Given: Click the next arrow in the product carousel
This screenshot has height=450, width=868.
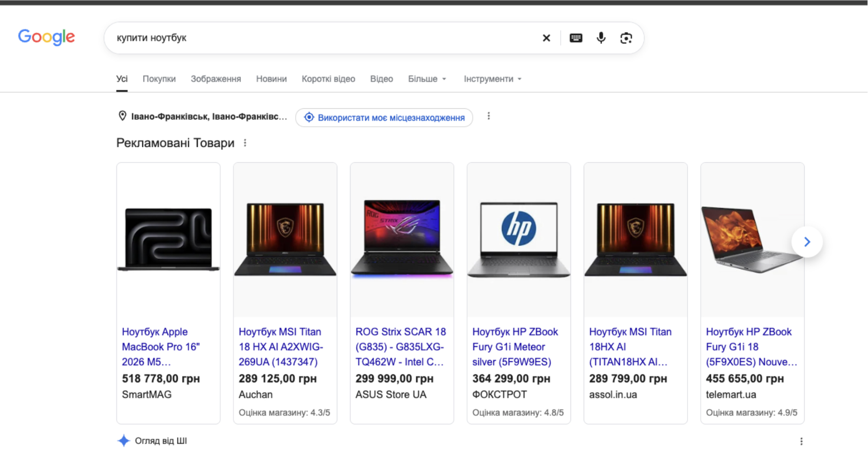Looking at the screenshot, I should coord(807,242).
